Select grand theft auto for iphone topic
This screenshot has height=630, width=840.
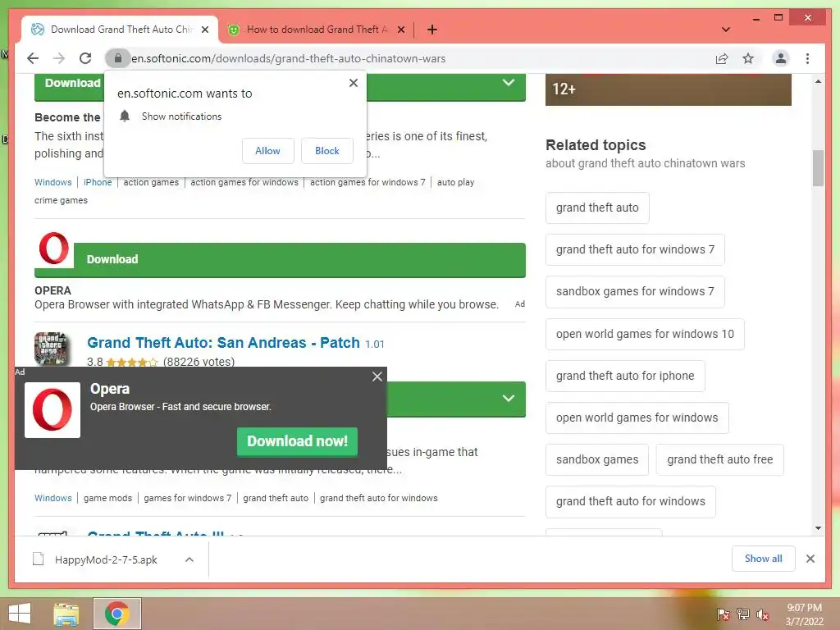pos(625,376)
